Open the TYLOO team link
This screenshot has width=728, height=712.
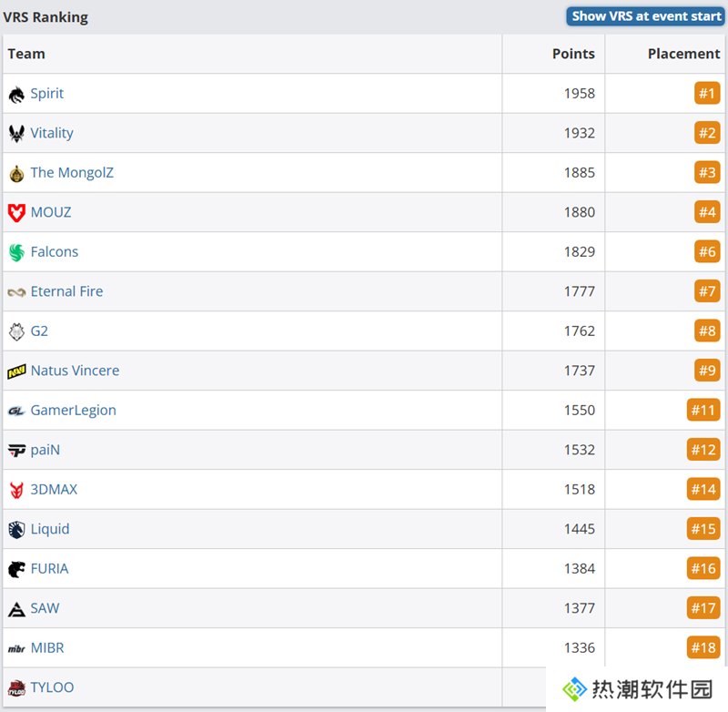tap(53, 687)
